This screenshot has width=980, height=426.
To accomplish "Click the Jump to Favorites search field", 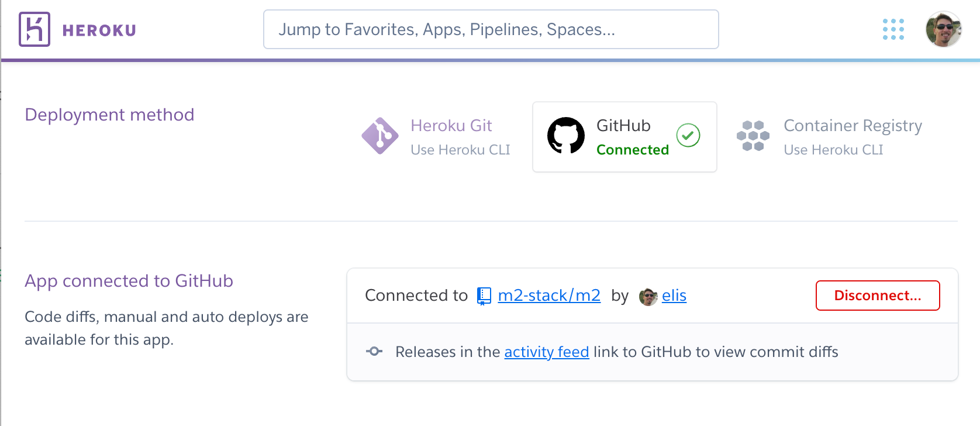I will coord(490,29).
